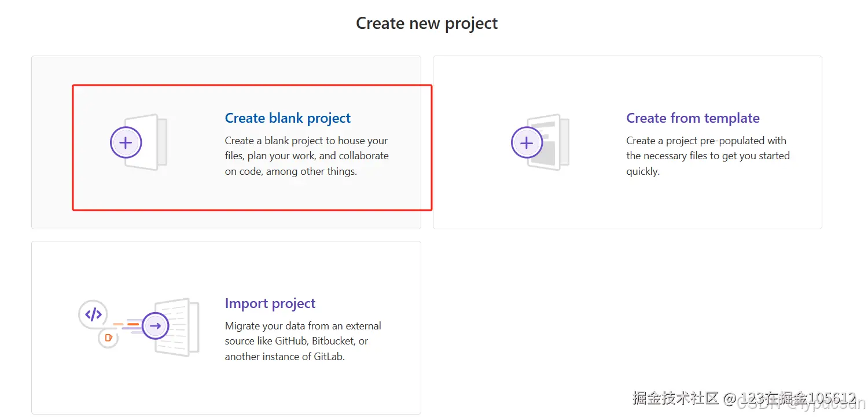Click the file illustration beside Create from template
868x418 pixels.
point(550,142)
